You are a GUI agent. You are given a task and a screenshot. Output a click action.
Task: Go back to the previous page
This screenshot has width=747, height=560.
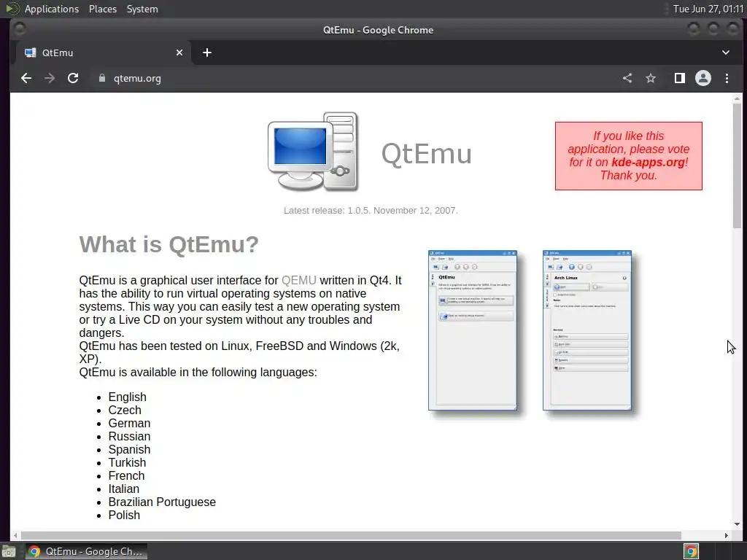click(26, 78)
